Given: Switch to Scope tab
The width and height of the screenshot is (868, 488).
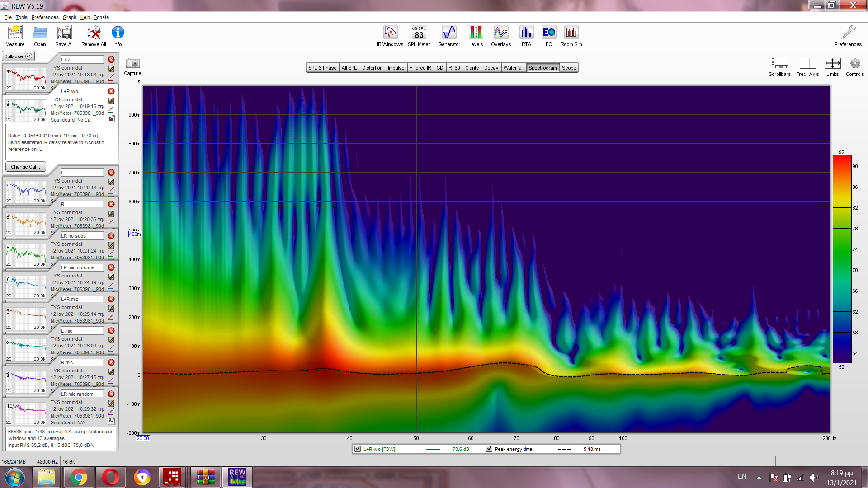Looking at the screenshot, I should (x=569, y=68).
